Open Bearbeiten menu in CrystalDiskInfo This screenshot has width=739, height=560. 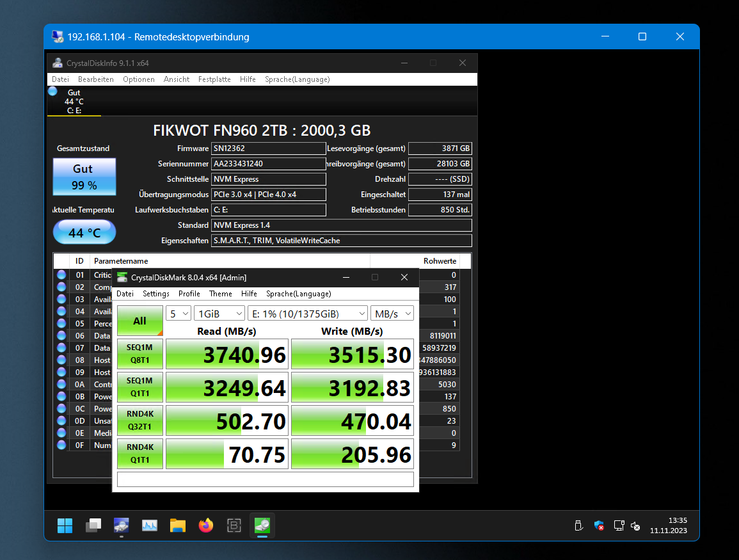96,79
